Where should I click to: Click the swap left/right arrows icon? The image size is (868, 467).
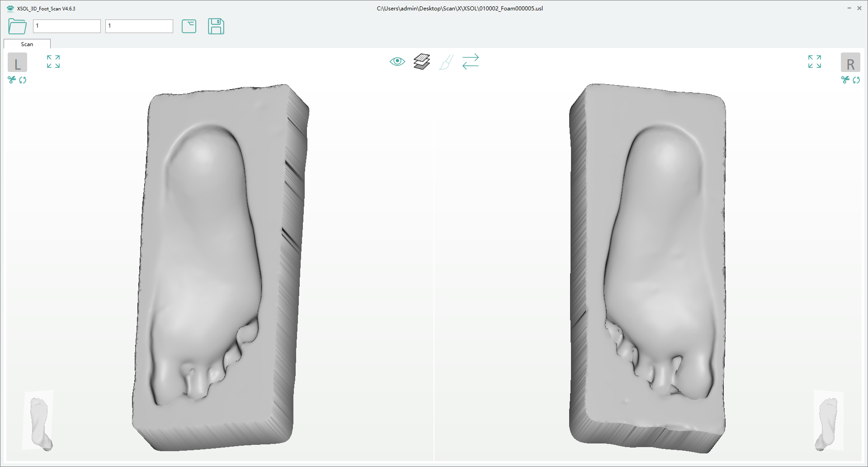470,62
